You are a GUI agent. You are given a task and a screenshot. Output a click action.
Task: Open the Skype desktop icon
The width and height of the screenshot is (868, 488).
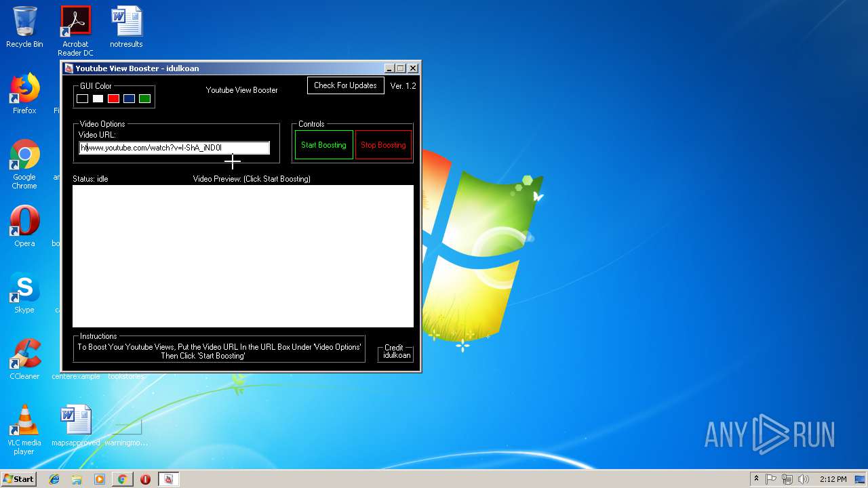[x=24, y=293]
